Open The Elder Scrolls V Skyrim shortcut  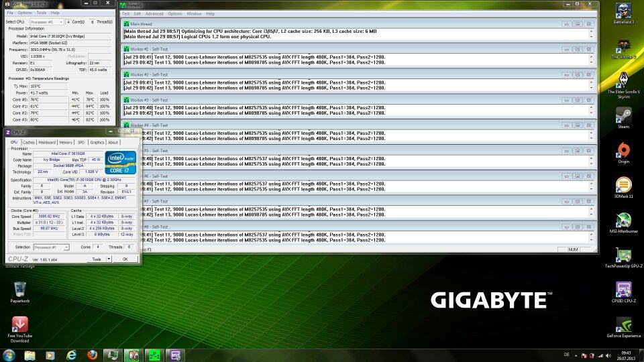pyautogui.click(x=623, y=85)
